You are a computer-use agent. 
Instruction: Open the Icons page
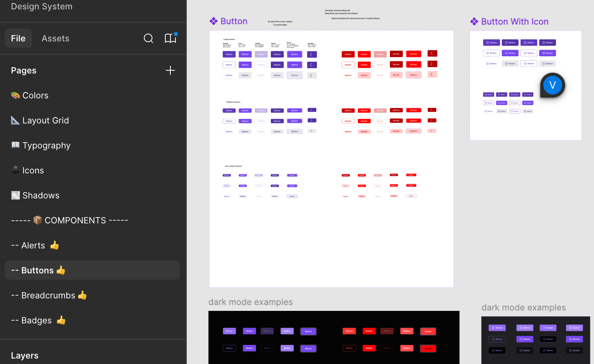pyautogui.click(x=92, y=170)
